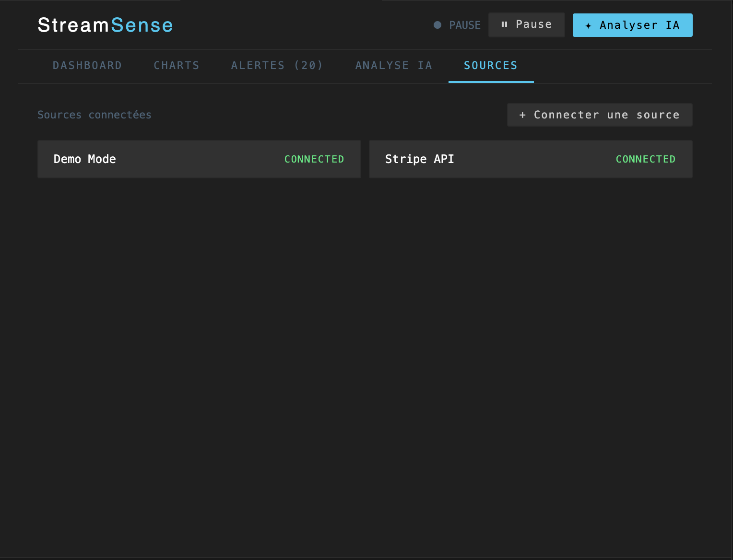Image resolution: width=733 pixels, height=560 pixels.
Task: Click the blue underline of the SOURCES tab
Action: 491,82
